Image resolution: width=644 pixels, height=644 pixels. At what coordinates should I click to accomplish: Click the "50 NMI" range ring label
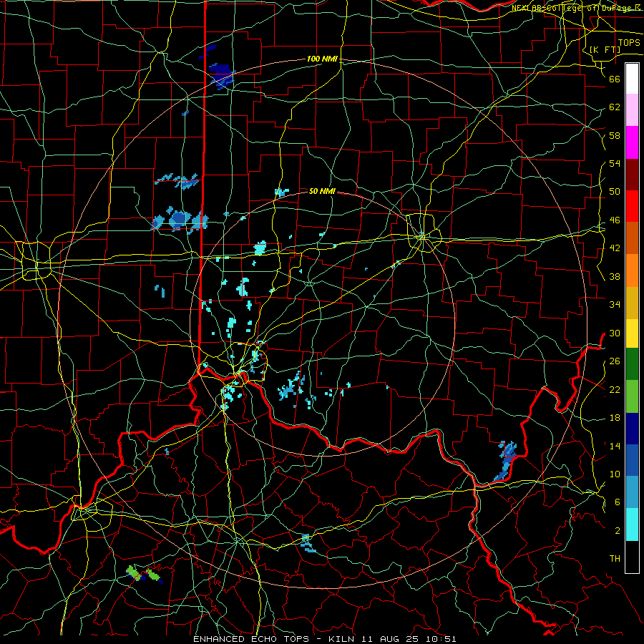click(322, 191)
